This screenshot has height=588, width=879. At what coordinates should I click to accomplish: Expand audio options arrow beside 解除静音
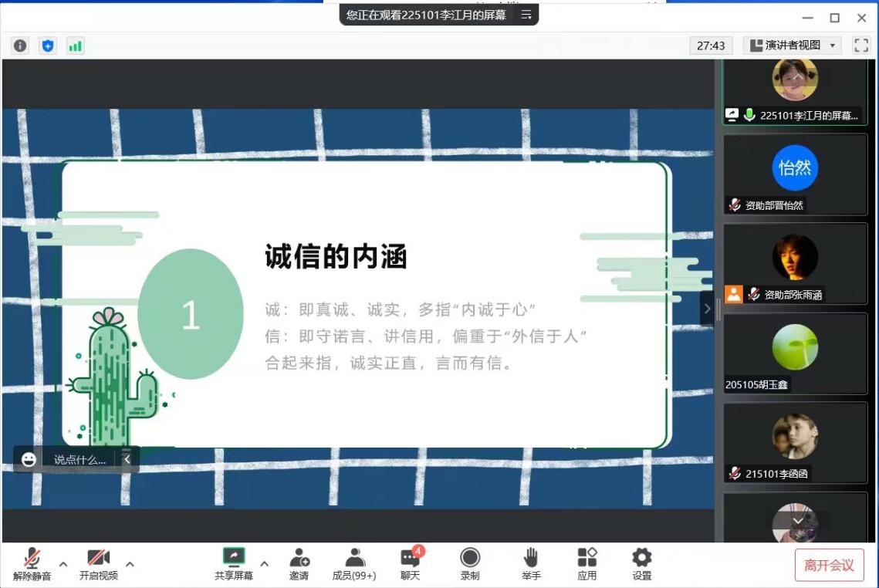(63, 564)
